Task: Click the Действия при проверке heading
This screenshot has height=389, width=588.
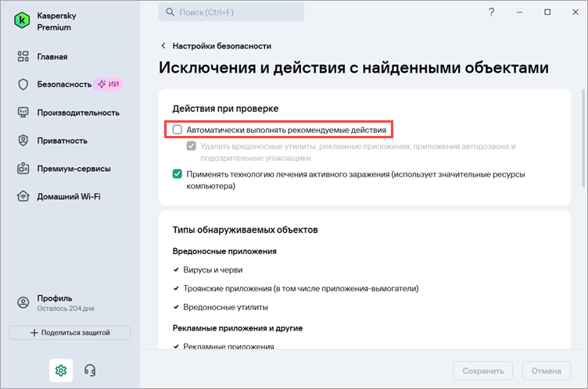Action: pos(225,109)
